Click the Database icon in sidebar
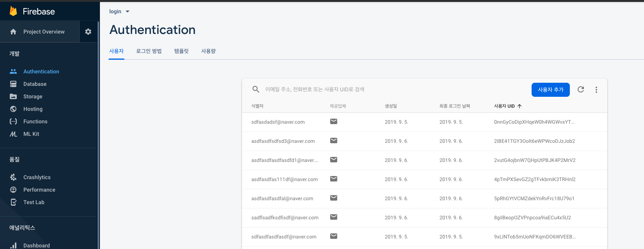This screenshot has height=249, width=644. [13, 84]
